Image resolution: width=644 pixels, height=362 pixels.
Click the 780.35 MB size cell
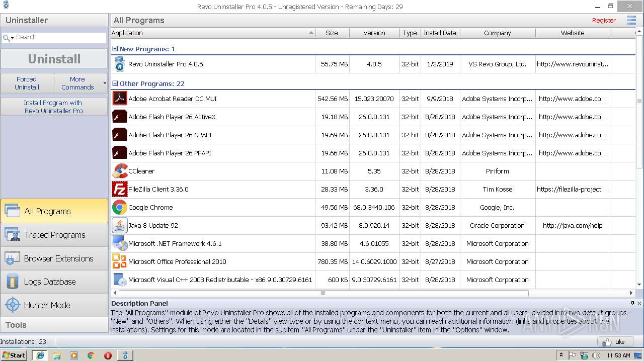tap(333, 261)
